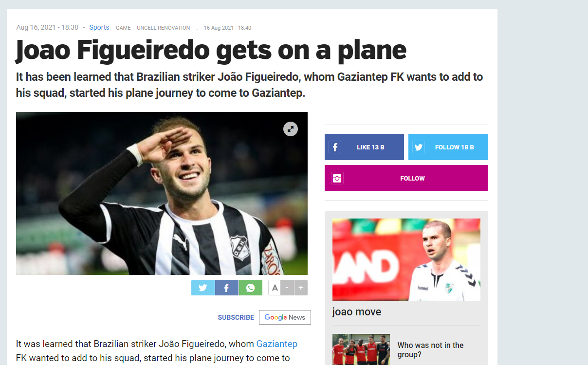Open the 'joao move' sidebar thumbnail
The image size is (588, 365).
pyautogui.click(x=406, y=260)
